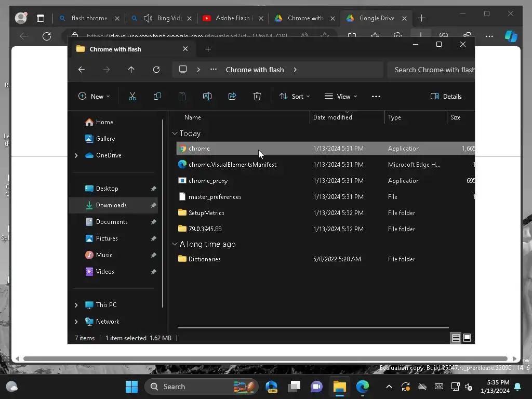The image size is (532, 399).
Task: Switch to Adobe Flash YouTube browser tab
Action: (x=233, y=18)
